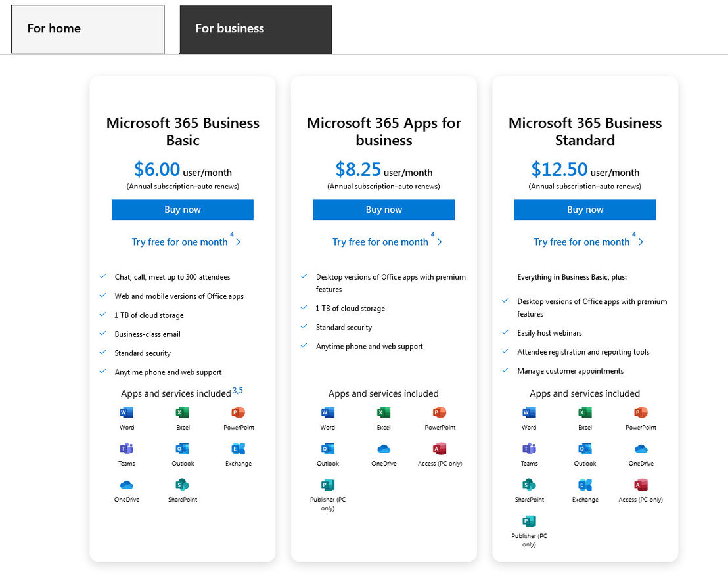
Task: Click Excel icon in Apps for business plan
Action: coord(384,412)
